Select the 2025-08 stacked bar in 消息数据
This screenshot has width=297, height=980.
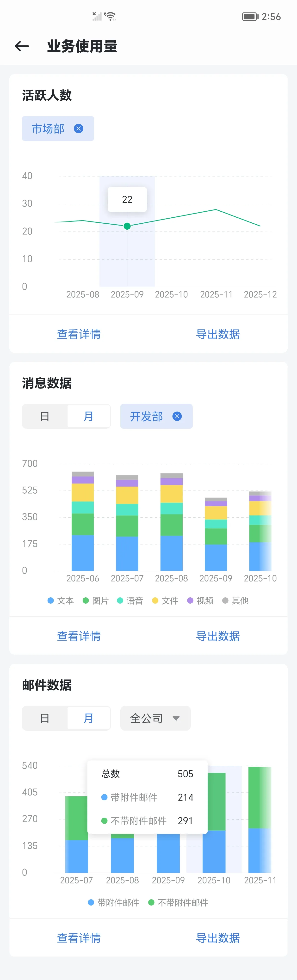tap(171, 522)
